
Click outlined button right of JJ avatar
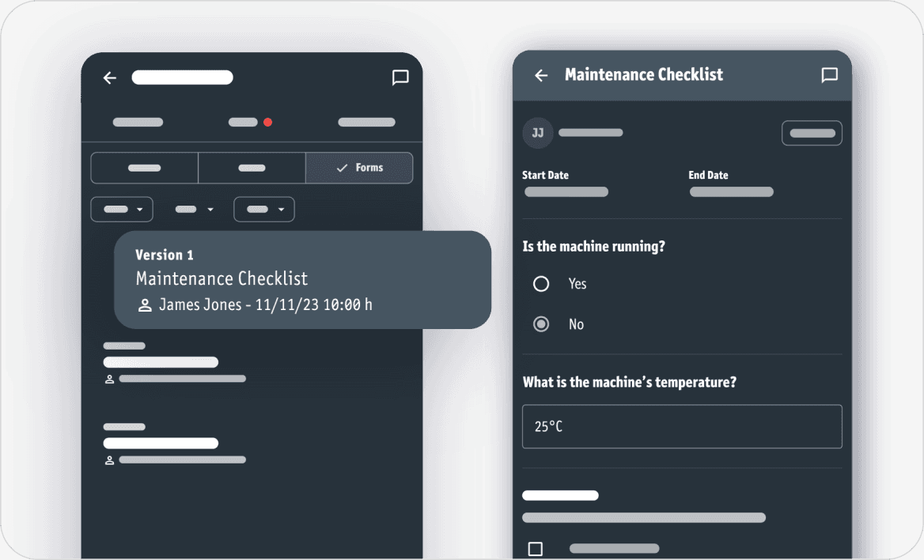pos(812,133)
